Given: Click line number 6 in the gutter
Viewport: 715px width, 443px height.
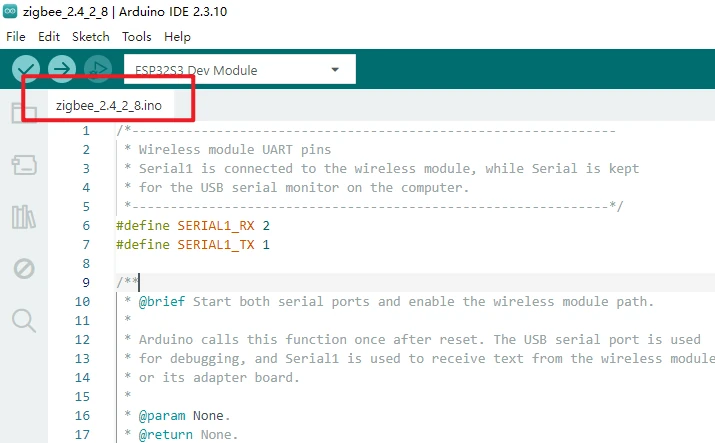Looking at the screenshot, I should [86, 226].
